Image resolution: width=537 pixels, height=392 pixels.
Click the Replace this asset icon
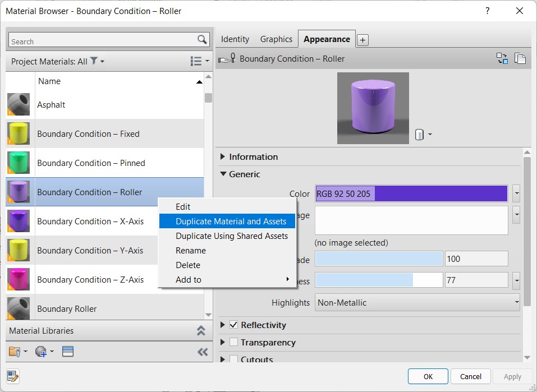pos(502,58)
